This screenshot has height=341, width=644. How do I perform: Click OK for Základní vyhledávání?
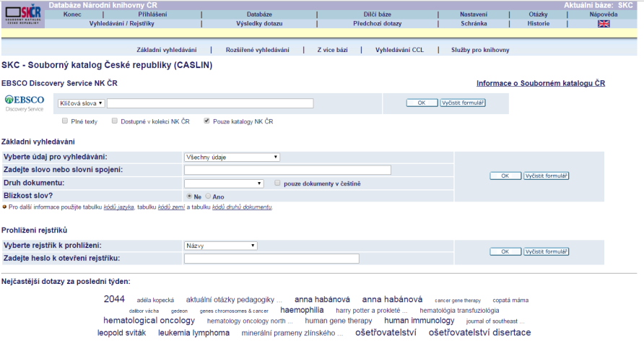(505, 176)
